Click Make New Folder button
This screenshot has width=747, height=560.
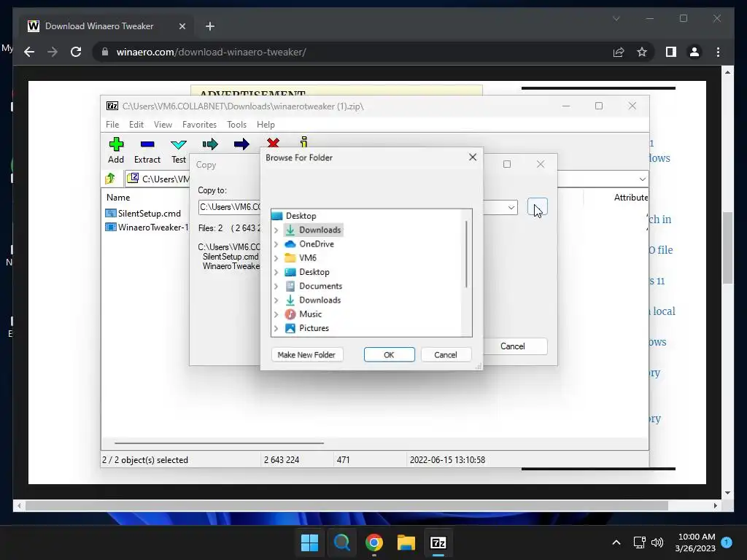(307, 355)
